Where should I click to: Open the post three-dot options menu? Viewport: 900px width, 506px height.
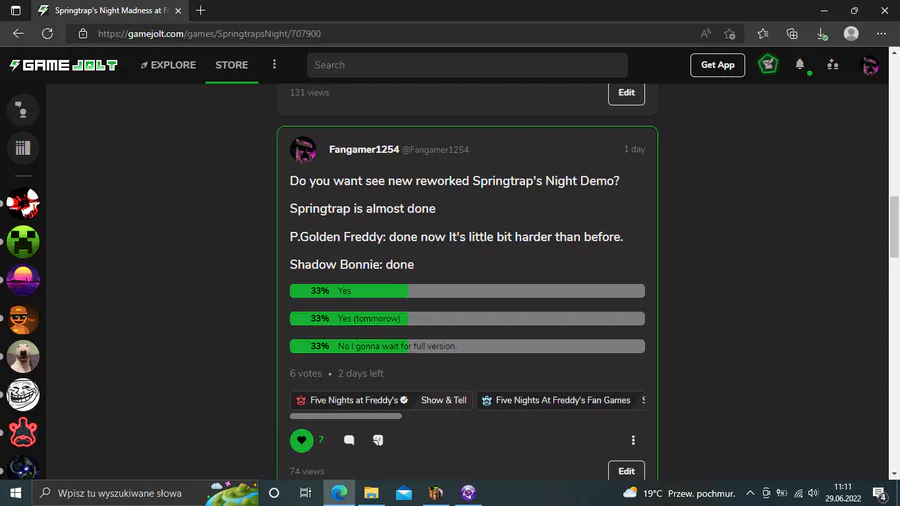[x=633, y=440]
